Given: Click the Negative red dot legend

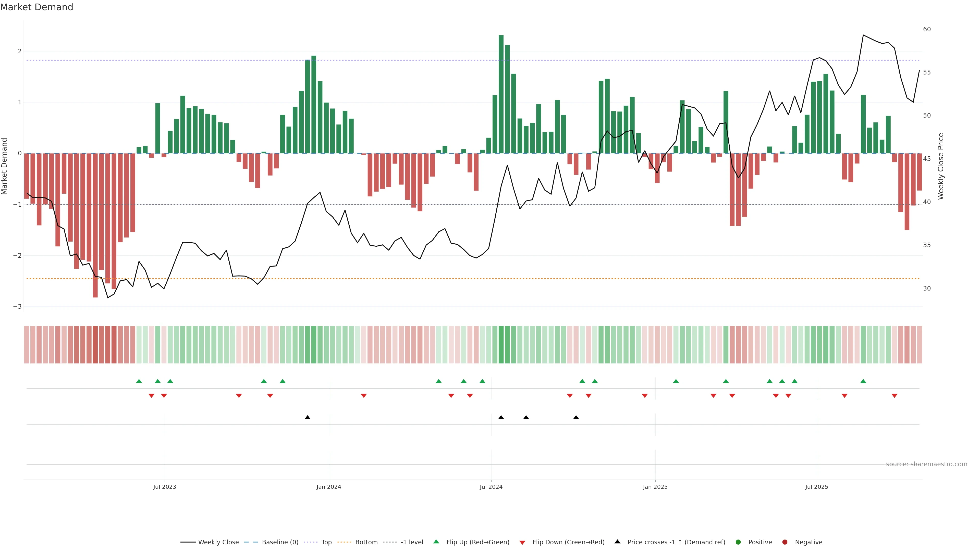Looking at the screenshot, I should [x=785, y=542].
